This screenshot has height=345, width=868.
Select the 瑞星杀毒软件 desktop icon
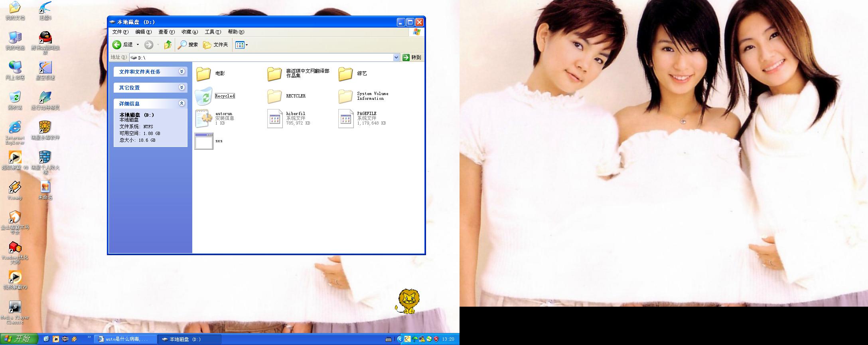[45, 130]
